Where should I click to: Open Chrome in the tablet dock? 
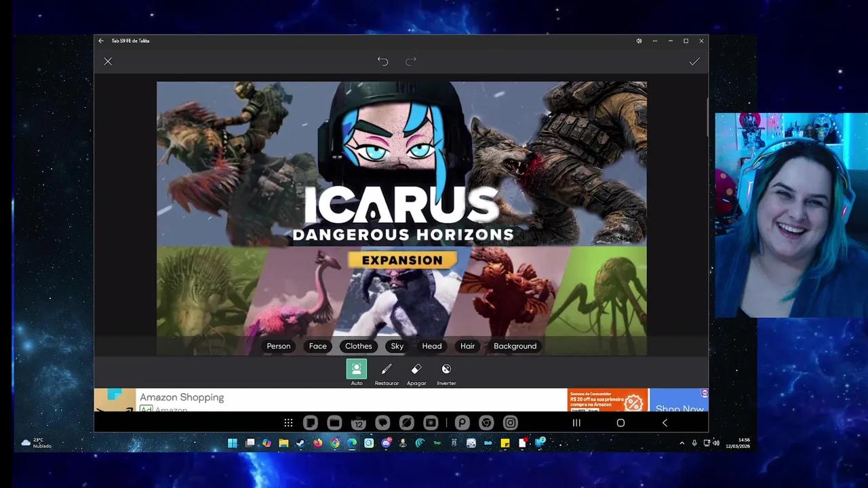click(486, 423)
